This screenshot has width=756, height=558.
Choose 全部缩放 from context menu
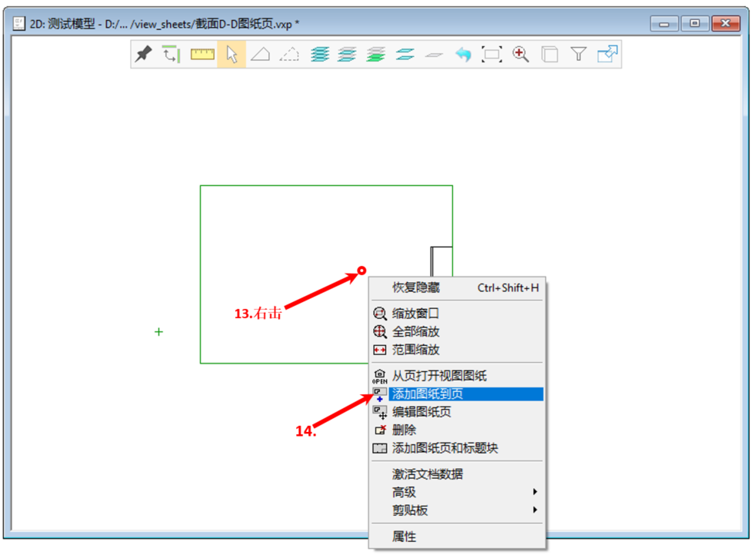tap(457, 331)
